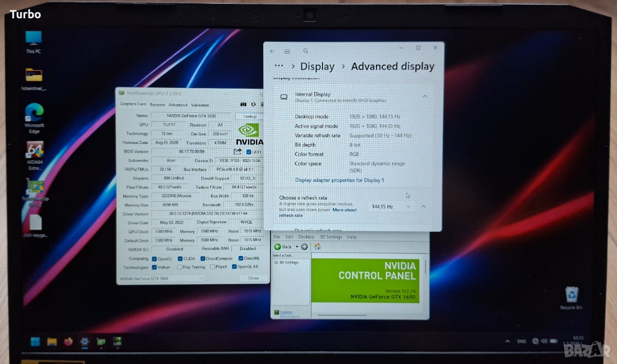Open the Edit menu in NVIDIA Control Panel
The width and height of the screenshot is (617, 364).
point(289,237)
